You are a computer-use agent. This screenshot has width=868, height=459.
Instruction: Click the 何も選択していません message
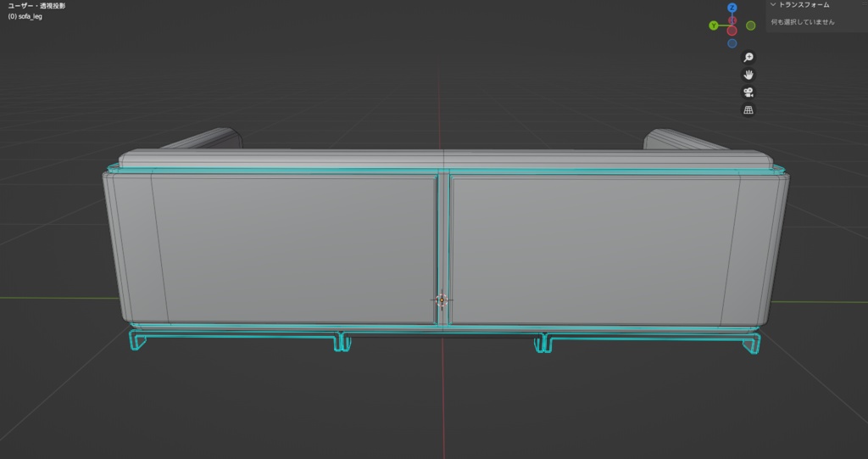click(803, 22)
